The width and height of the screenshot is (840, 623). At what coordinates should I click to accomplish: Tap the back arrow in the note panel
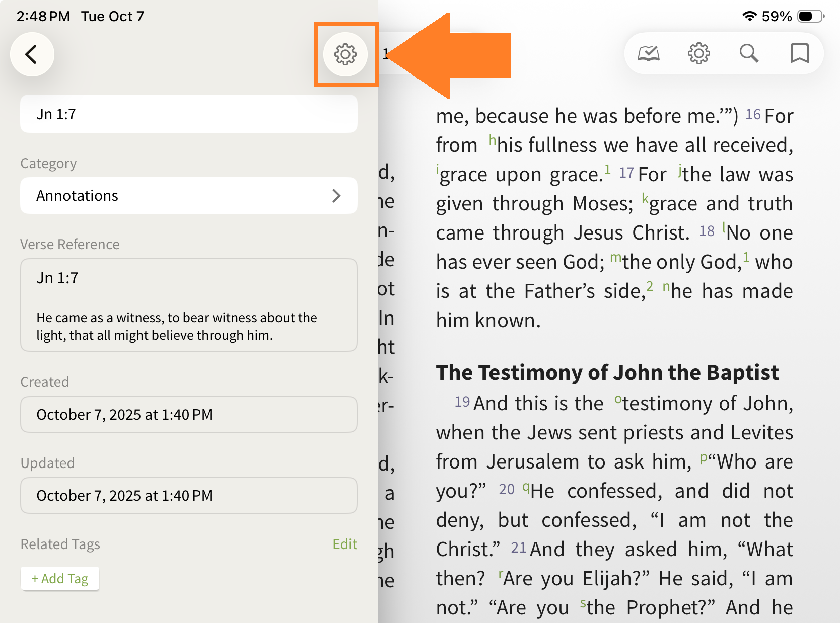tap(32, 54)
